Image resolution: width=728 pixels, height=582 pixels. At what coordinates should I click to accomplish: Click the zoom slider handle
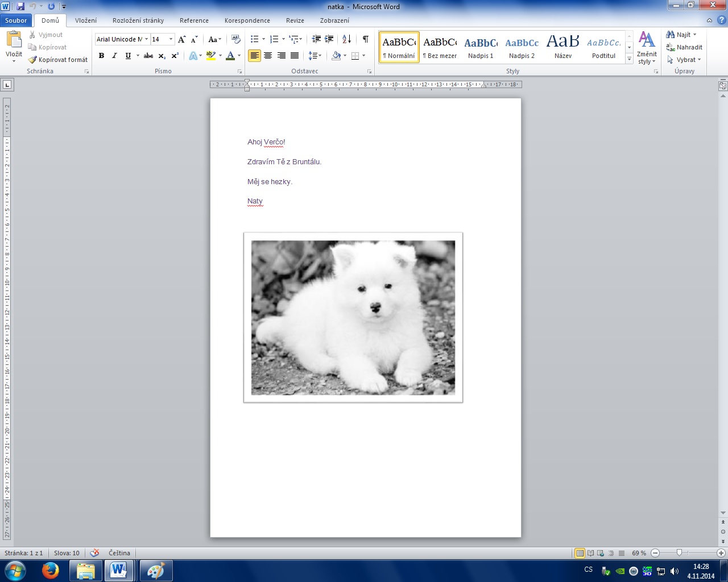[x=679, y=553]
